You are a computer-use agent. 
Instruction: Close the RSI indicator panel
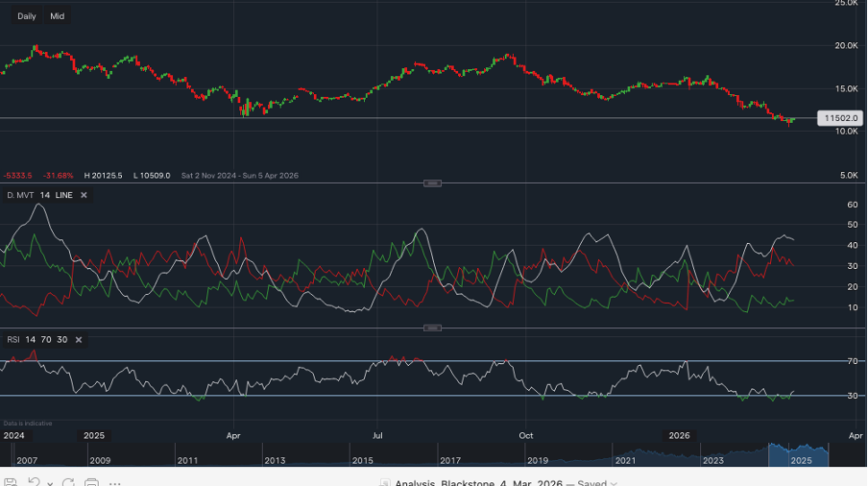pyautogui.click(x=79, y=340)
